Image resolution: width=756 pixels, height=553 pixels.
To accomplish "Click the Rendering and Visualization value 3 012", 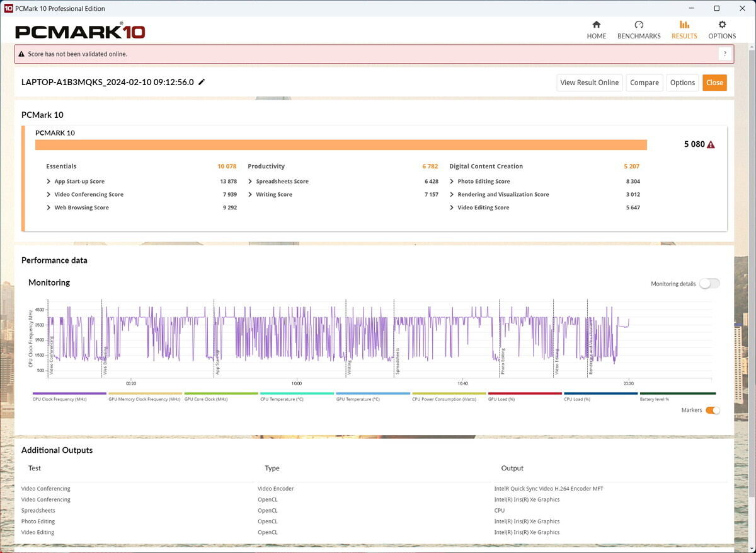I will 633,195.
